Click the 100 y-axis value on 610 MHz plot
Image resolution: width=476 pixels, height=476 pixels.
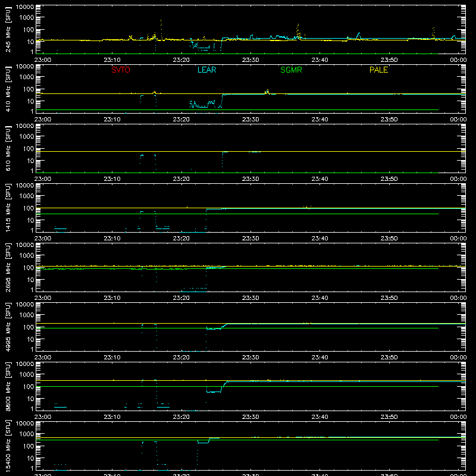point(29,149)
